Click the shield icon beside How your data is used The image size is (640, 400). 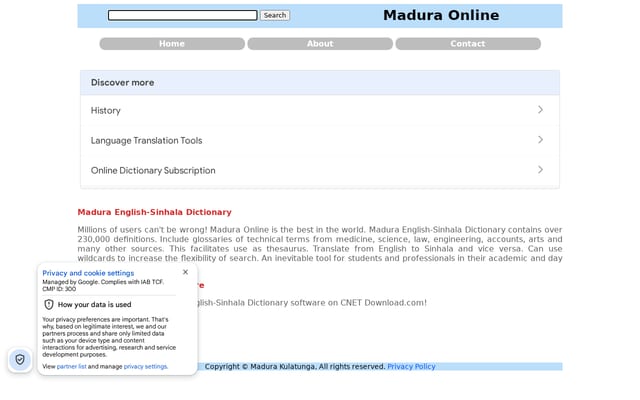[x=49, y=304]
